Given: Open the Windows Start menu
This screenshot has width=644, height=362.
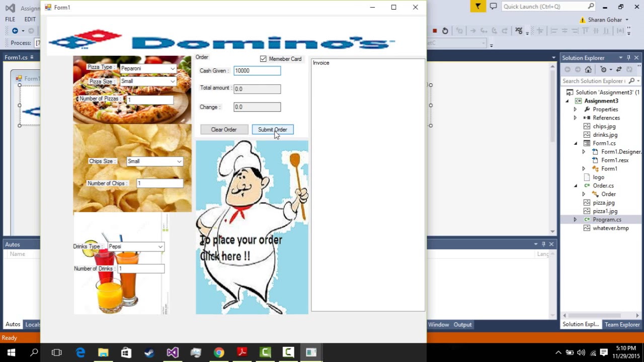Looking at the screenshot, I should click(11, 352).
